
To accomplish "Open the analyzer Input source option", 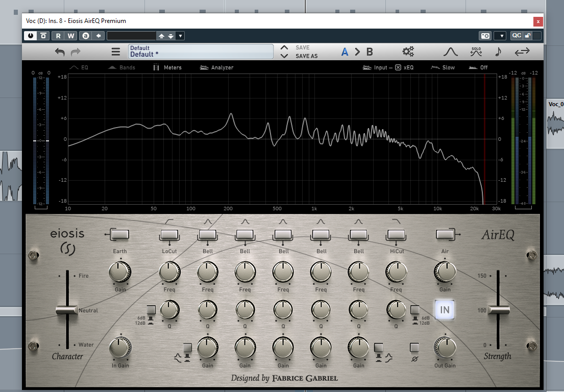I will click(x=375, y=67).
